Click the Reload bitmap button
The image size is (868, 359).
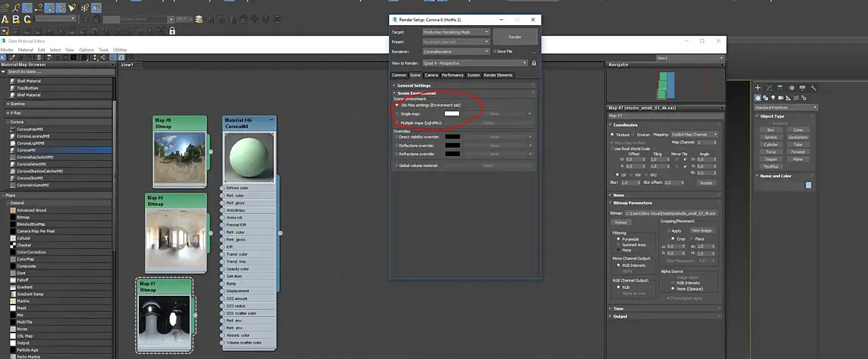tap(621, 222)
